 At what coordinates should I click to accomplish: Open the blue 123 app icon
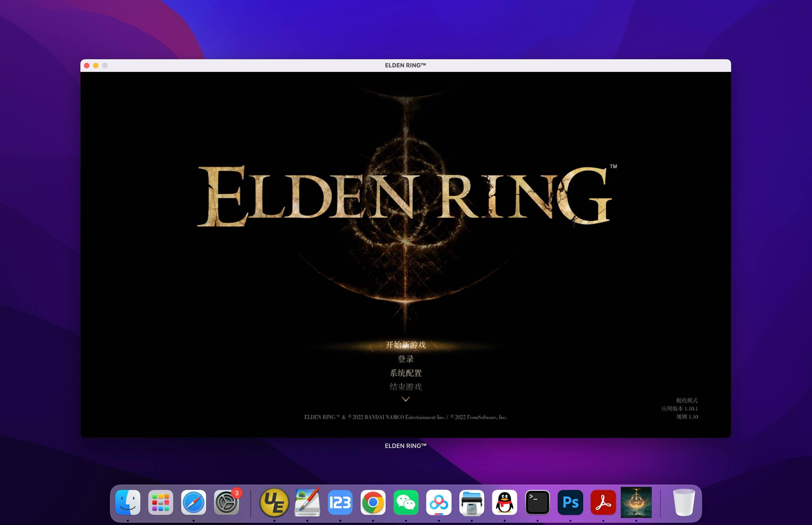pos(340,502)
